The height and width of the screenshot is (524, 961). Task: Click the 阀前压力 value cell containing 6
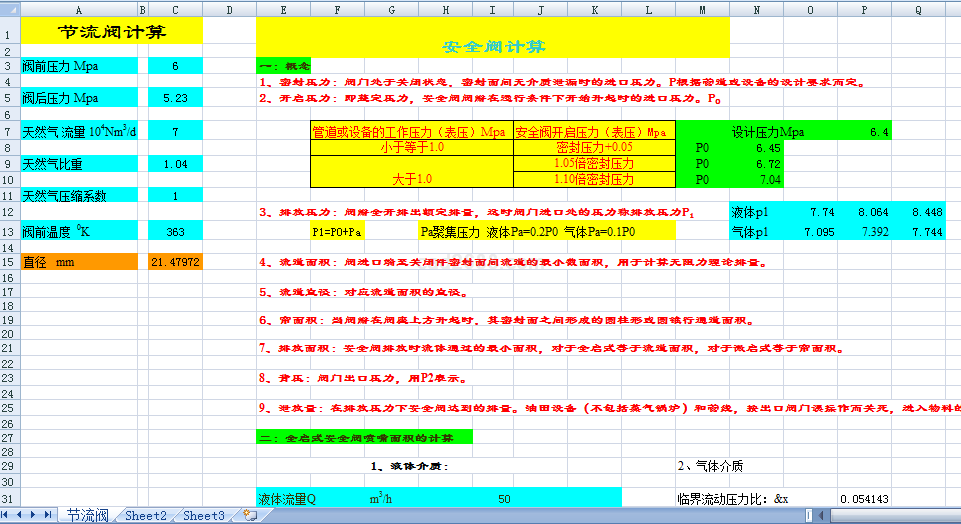pos(175,66)
